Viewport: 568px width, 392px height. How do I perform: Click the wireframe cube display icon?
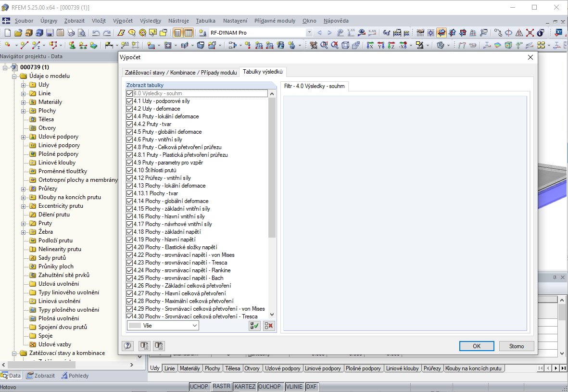click(x=346, y=45)
